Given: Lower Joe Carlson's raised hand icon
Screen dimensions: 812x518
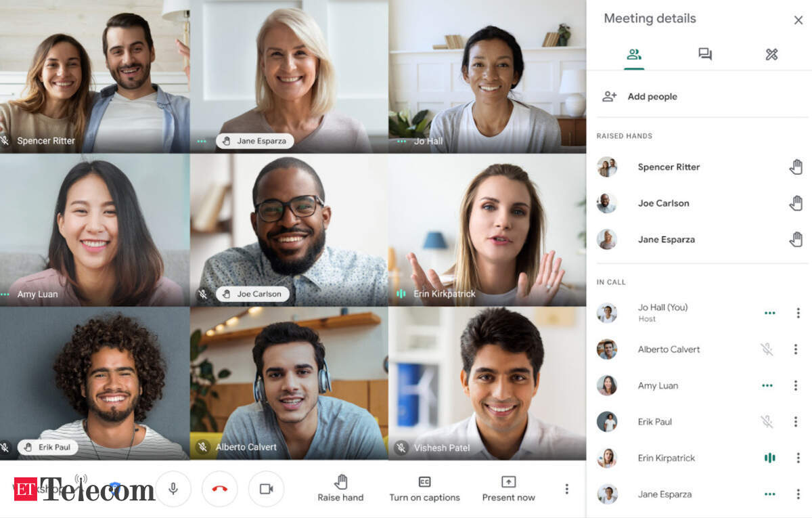Looking at the screenshot, I should point(796,203).
